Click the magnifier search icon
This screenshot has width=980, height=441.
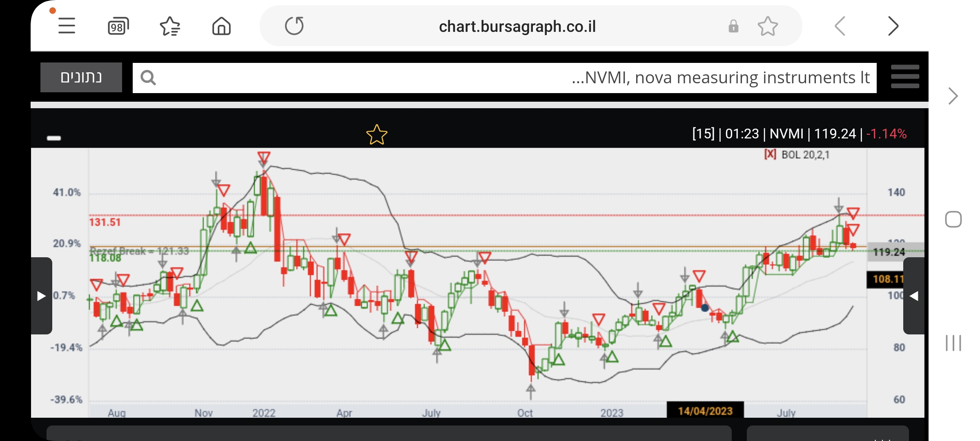(148, 78)
